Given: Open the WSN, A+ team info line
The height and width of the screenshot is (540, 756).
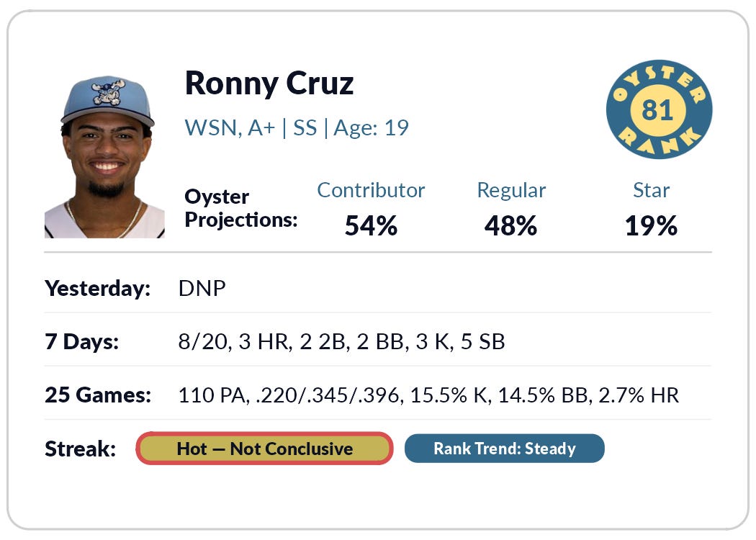Looking at the screenshot, I should [297, 127].
